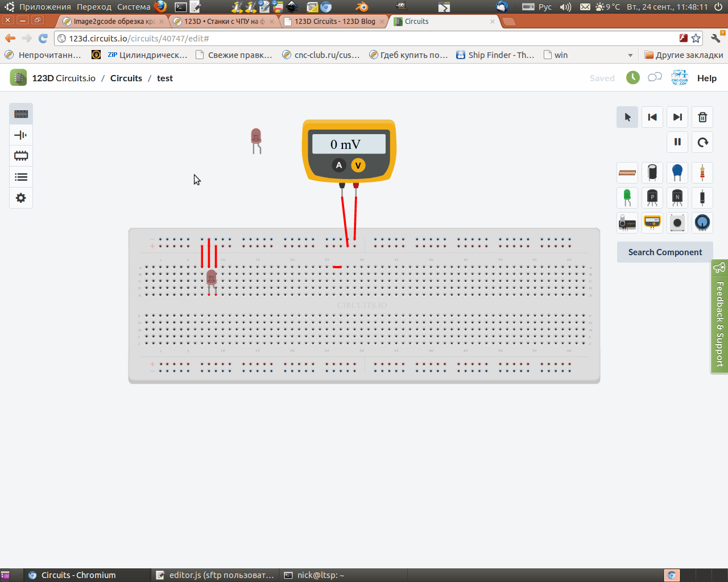Switch to the breadboard view
Image resolution: width=728 pixels, height=582 pixels.
point(21,114)
